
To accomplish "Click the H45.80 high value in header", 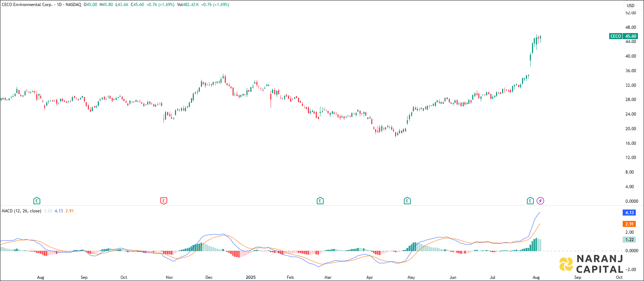I will pyautogui.click(x=106, y=5).
